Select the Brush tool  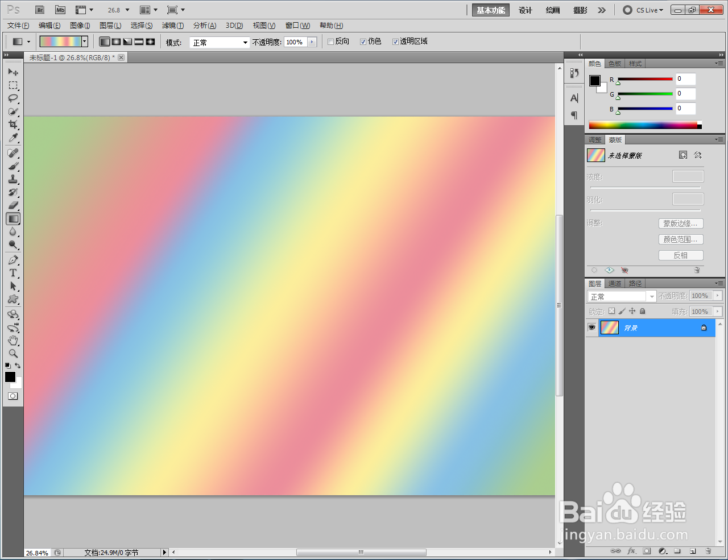click(x=13, y=166)
